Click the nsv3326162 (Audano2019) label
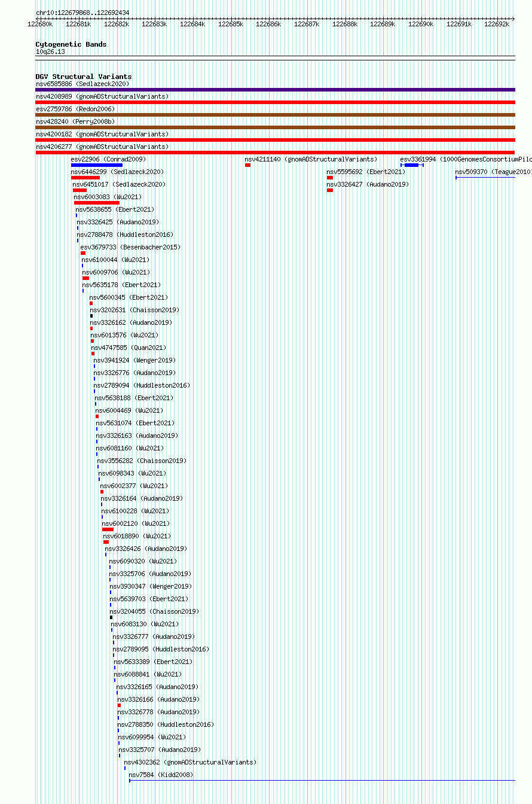 (131, 322)
